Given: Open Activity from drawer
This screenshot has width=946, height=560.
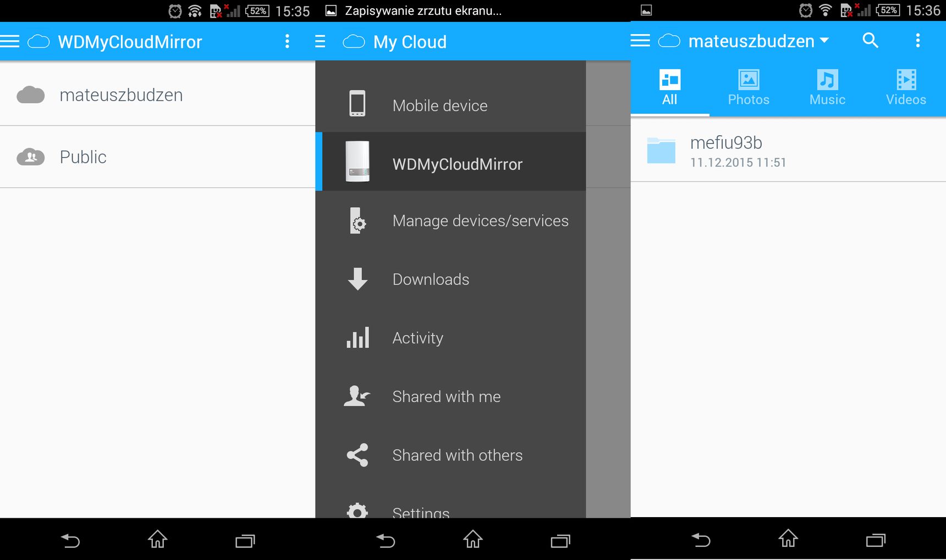Looking at the screenshot, I should pos(450,338).
